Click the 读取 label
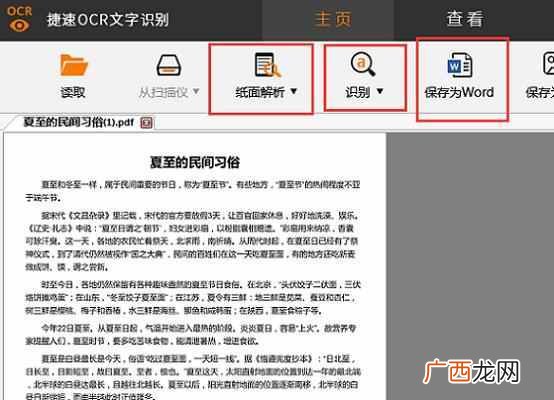554x400 pixels. click(73, 93)
